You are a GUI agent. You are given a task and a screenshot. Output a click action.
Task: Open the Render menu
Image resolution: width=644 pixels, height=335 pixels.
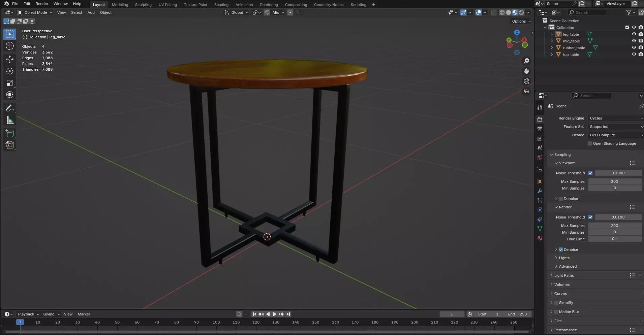point(42,4)
